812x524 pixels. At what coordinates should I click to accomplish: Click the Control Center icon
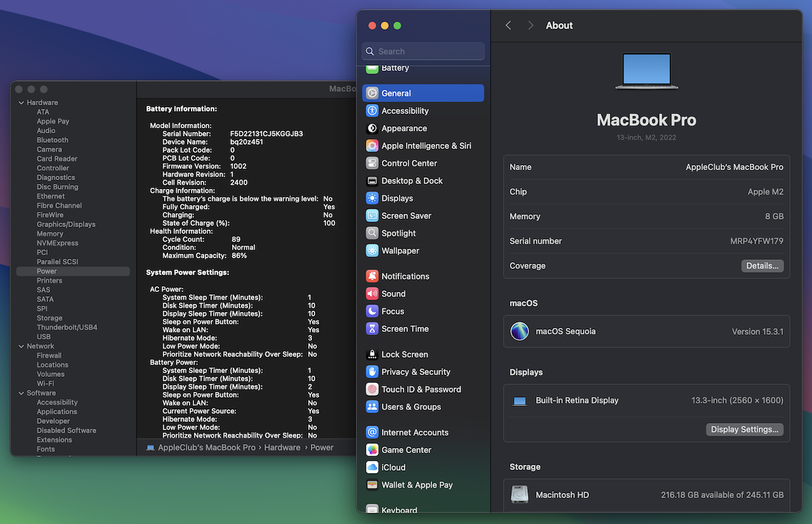[372, 163]
